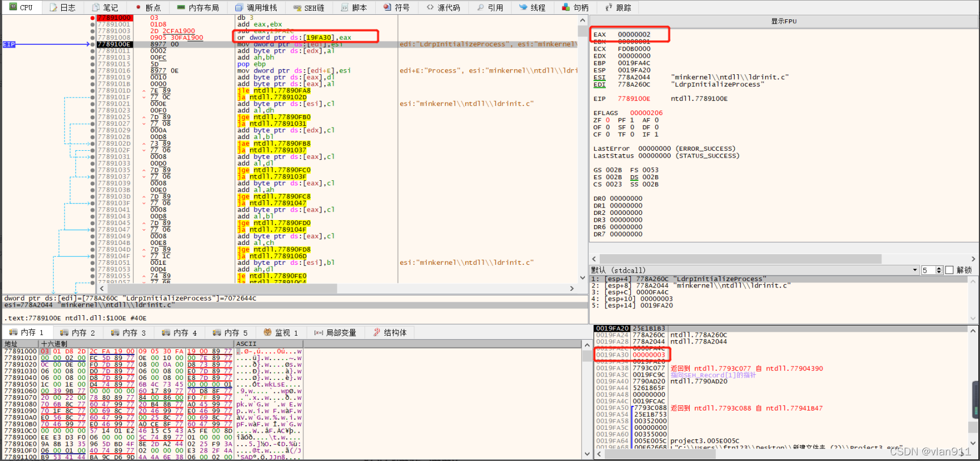Increase the argument count spinner value

point(939,268)
